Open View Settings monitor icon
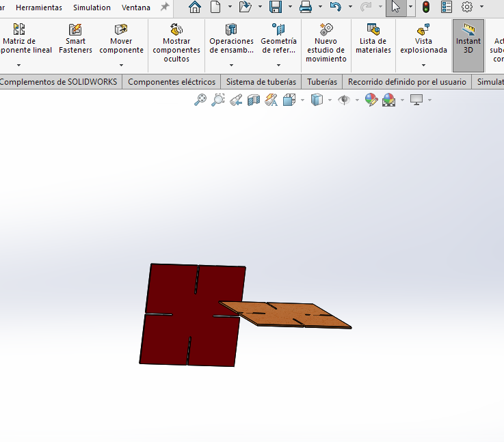The height and width of the screenshot is (442, 504). click(x=416, y=100)
